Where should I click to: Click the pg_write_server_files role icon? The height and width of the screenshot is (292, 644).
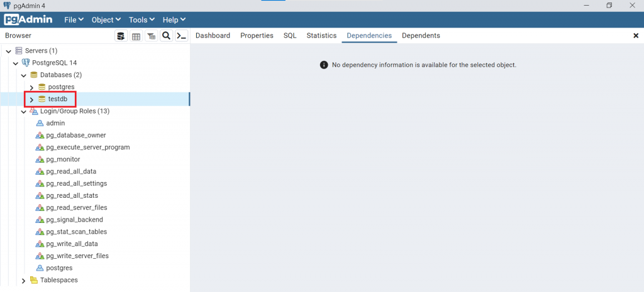pyautogui.click(x=40, y=256)
